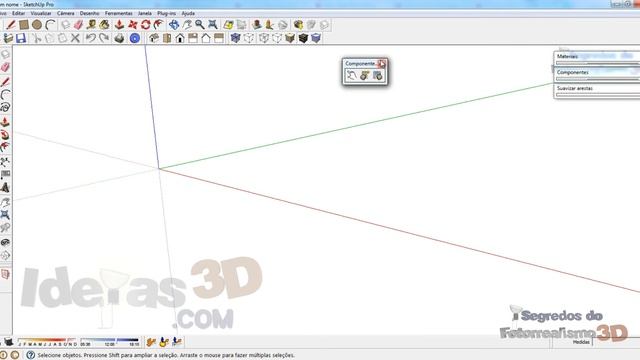Switch to Top view icon
Screen dimensions: 640x360
pyautogui.click(x=167, y=38)
